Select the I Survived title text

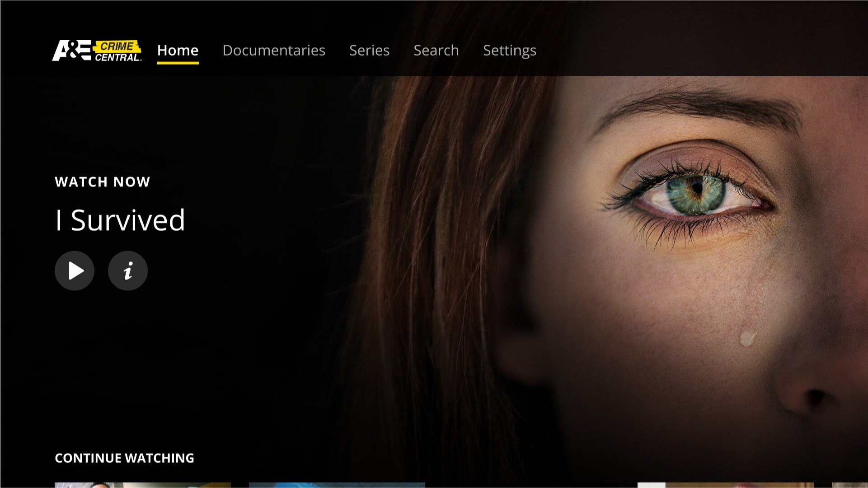(x=120, y=220)
